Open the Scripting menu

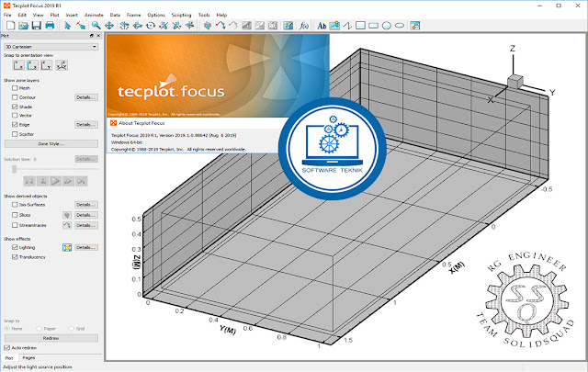click(x=181, y=15)
